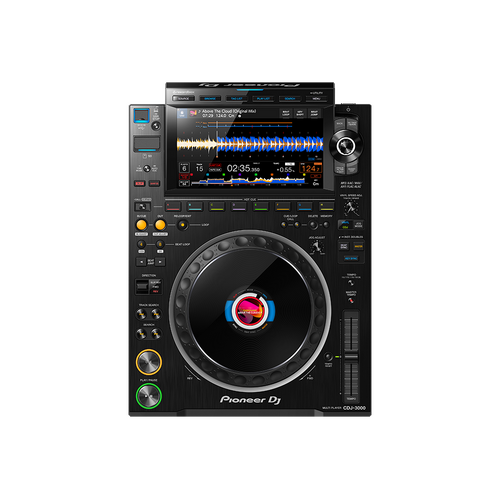This screenshot has height=500, width=500.
Task: Trigger the green Hot Cue E pad
Action: [261, 206]
